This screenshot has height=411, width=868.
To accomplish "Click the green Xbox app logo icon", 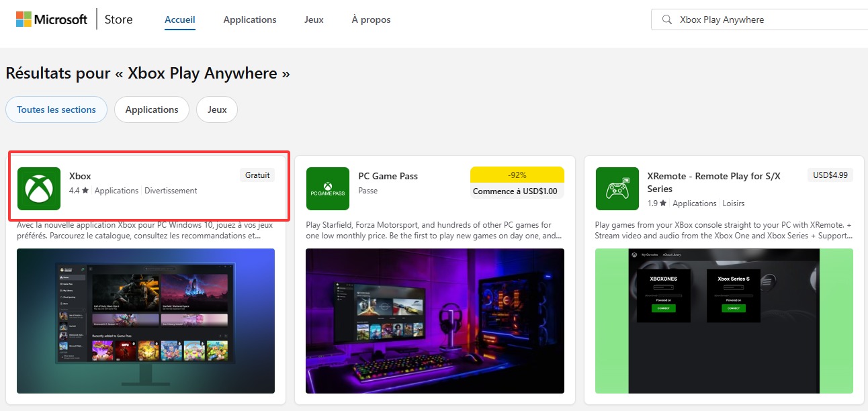I will click(38, 189).
